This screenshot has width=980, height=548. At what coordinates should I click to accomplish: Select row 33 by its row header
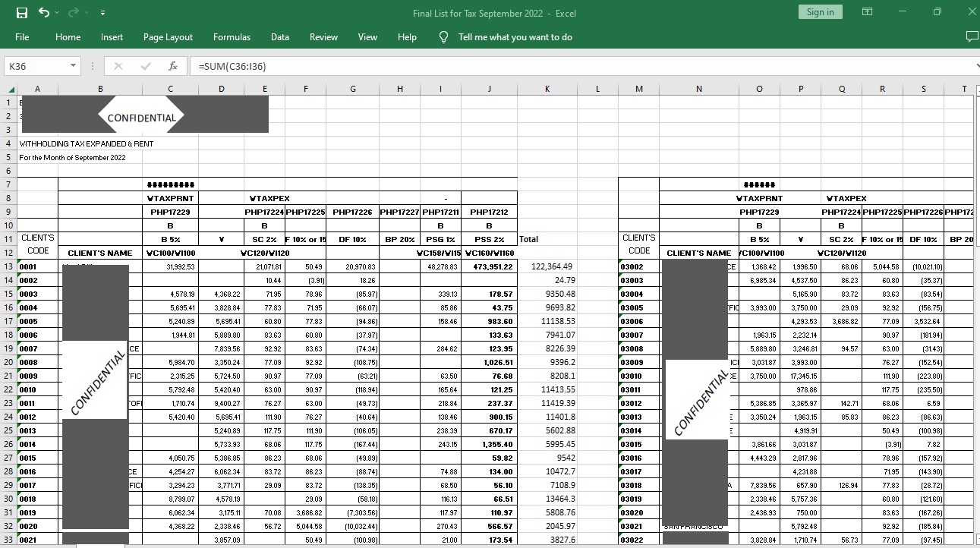[8, 540]
